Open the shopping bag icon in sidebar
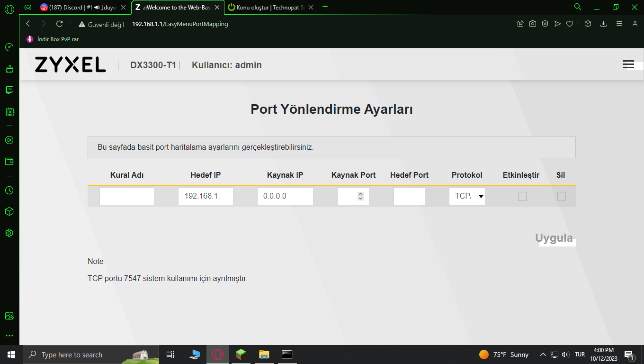 click(9, 69)
